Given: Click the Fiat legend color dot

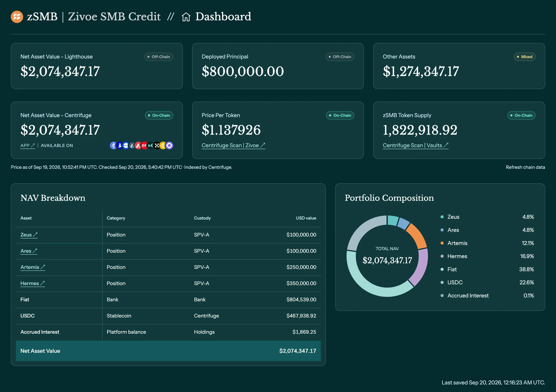Looking at the screenshot, I should tap(442, 269).
